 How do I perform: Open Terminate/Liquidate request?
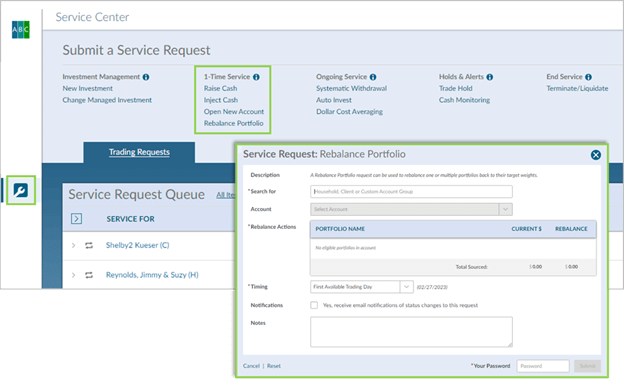(x=577, y=88)
